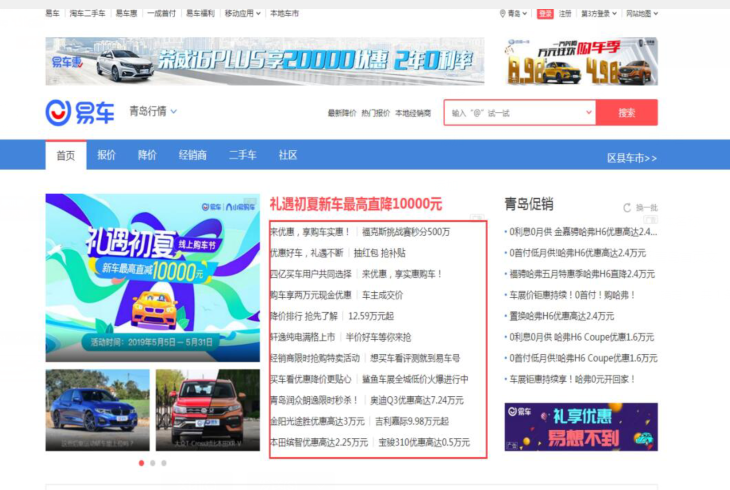Click 经销商限时抢购特卖活动 link
The image size is (730, 490).
pyautogui.click(x=315, y=358)
